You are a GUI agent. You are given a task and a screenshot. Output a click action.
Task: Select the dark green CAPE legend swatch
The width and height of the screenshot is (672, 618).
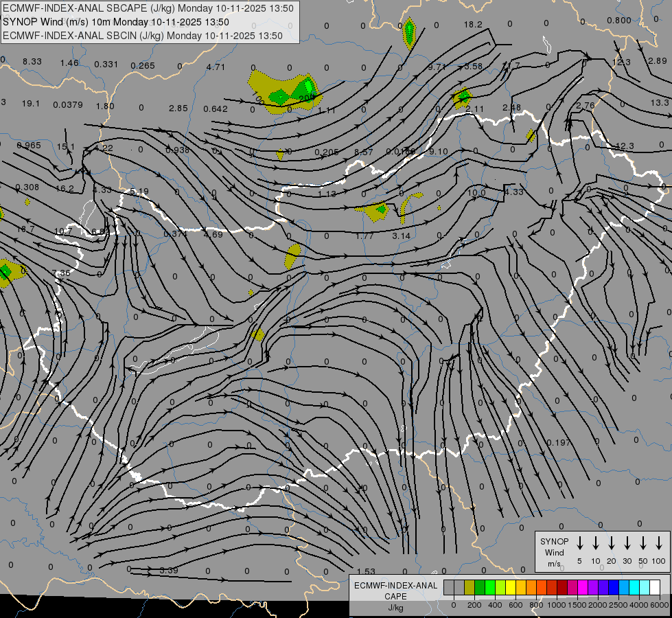click(x=480, y=587)
